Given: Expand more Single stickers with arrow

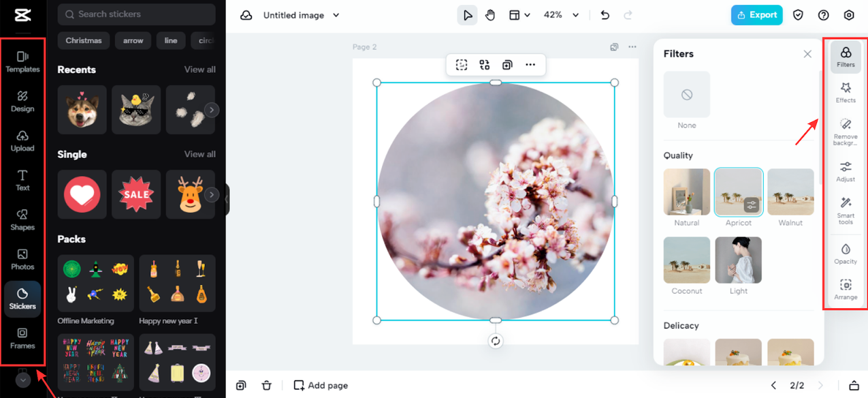Looking at the screenshot, I should (212, 195).
